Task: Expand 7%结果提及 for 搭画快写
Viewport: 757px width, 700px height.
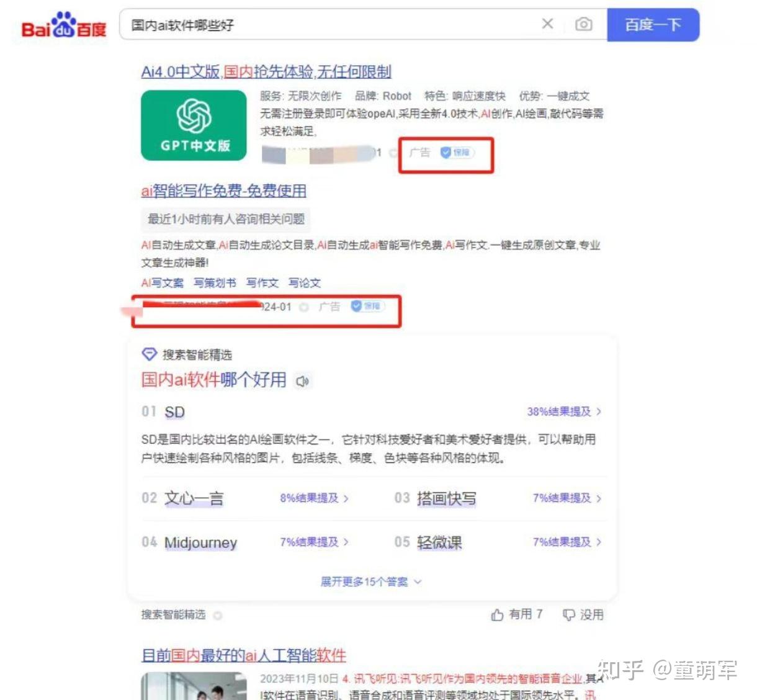Action: click(x=567, y=498)
